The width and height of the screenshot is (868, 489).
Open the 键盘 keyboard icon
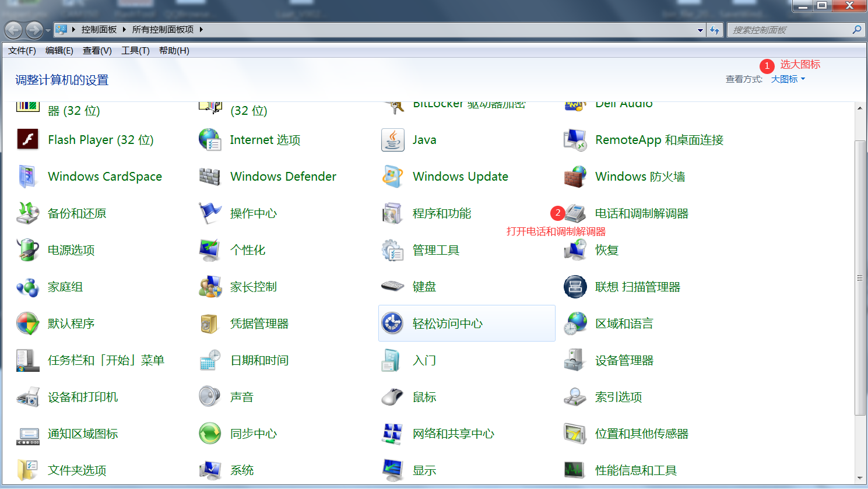(x=392, y=287)
